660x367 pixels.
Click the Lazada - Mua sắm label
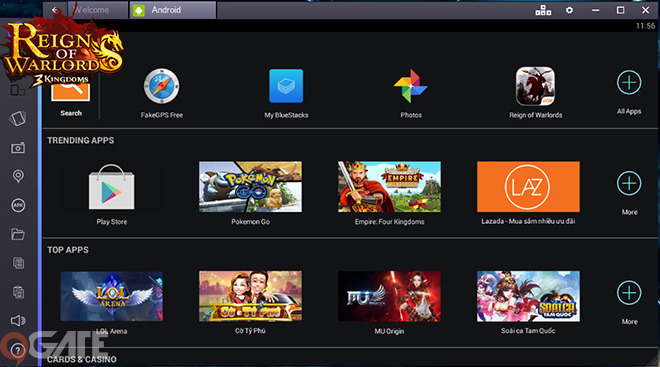528,221
